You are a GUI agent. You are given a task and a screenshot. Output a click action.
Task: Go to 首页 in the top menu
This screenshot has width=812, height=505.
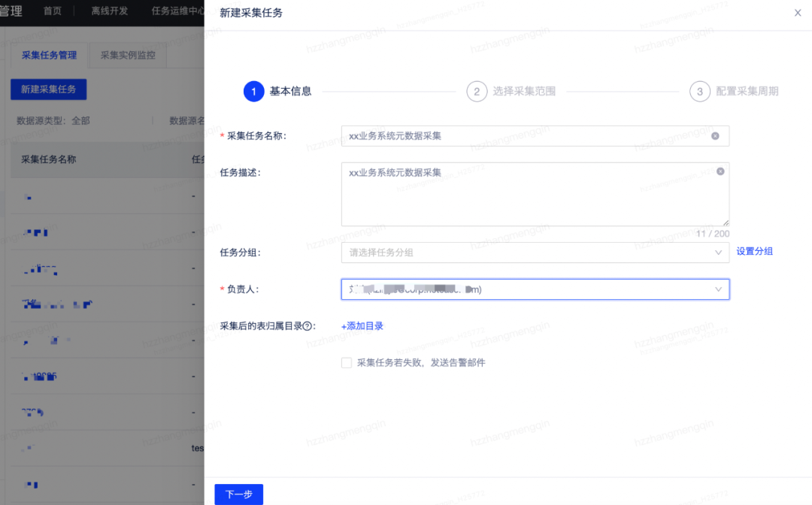point(52,11)
